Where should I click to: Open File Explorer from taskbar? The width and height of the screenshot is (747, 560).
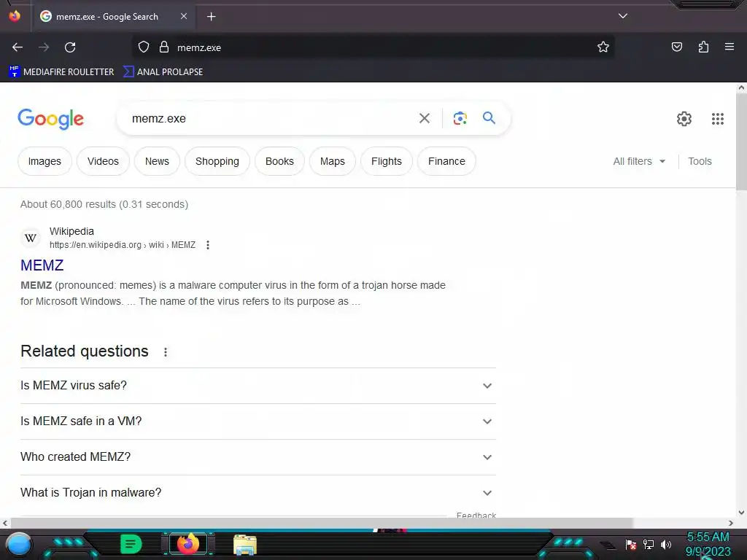[x=245, y=544]
